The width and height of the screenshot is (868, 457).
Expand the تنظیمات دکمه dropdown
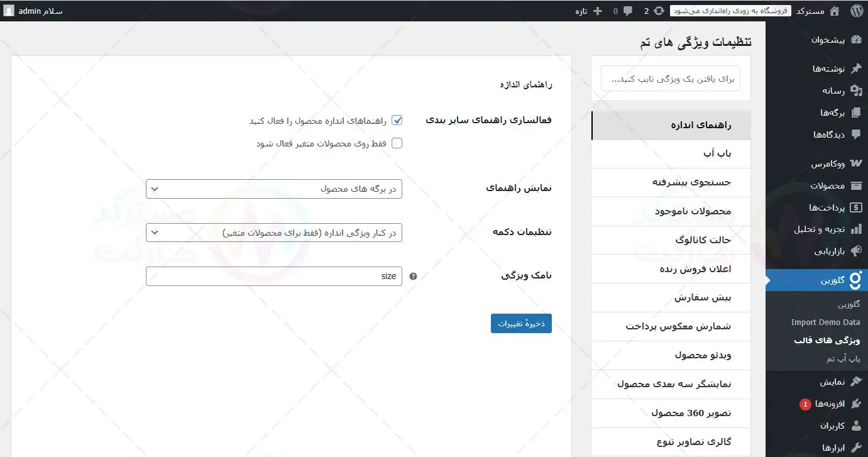(274, 233)
